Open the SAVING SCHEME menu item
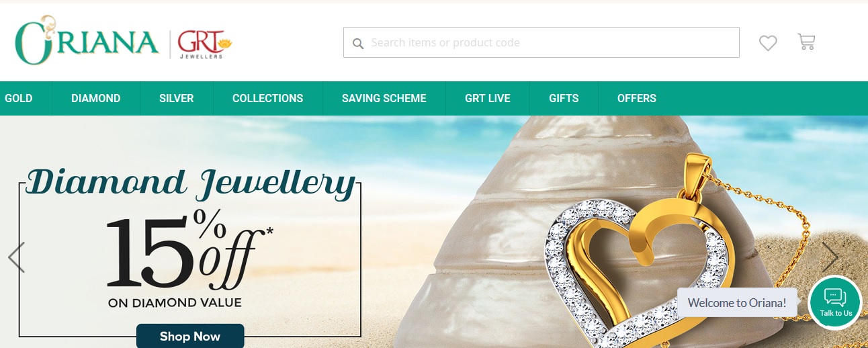 pos(384,98)
